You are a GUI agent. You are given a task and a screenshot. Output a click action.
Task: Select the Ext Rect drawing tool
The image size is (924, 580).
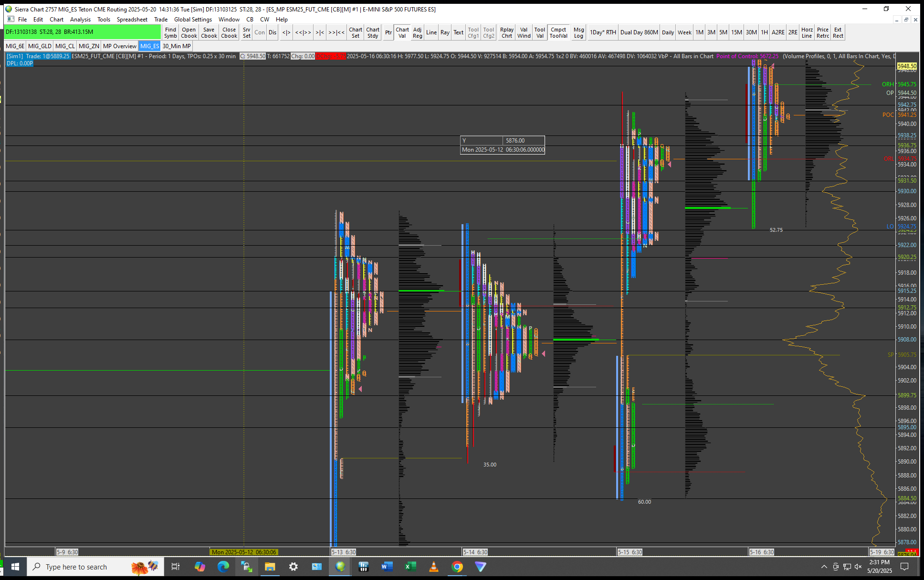click(838, 32)
